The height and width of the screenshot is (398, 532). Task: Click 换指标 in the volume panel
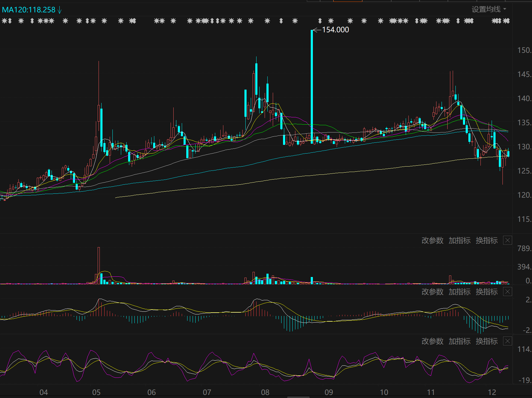tap(486, 240)
